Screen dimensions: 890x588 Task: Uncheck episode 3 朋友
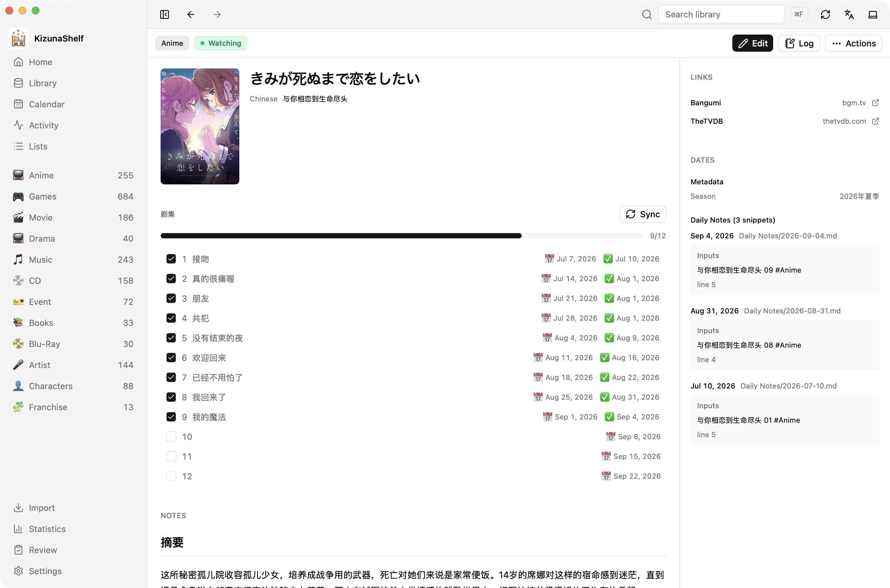[x=171, y=298]
